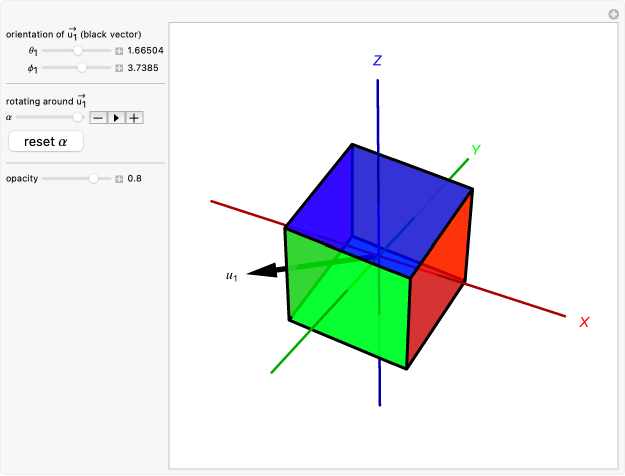Screen dimensions: 625x476
Task: Click the plus icon in the top-right corner
Action: click(613, 14)
